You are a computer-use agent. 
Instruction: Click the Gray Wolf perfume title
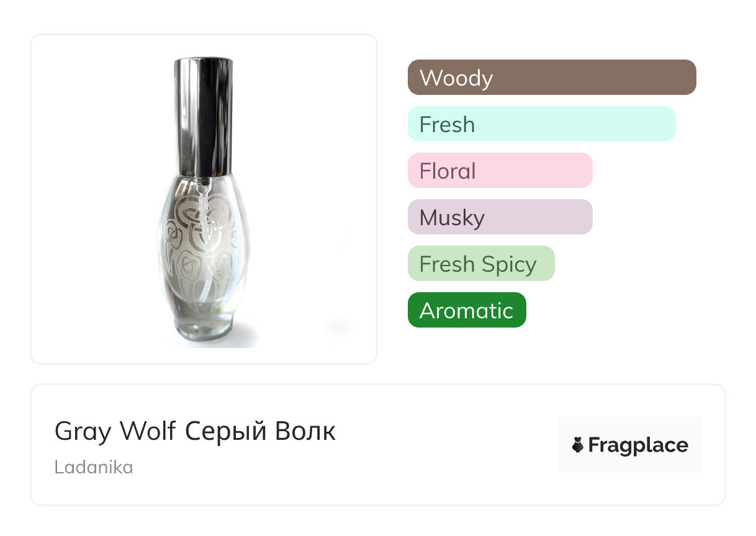(115, 431)
